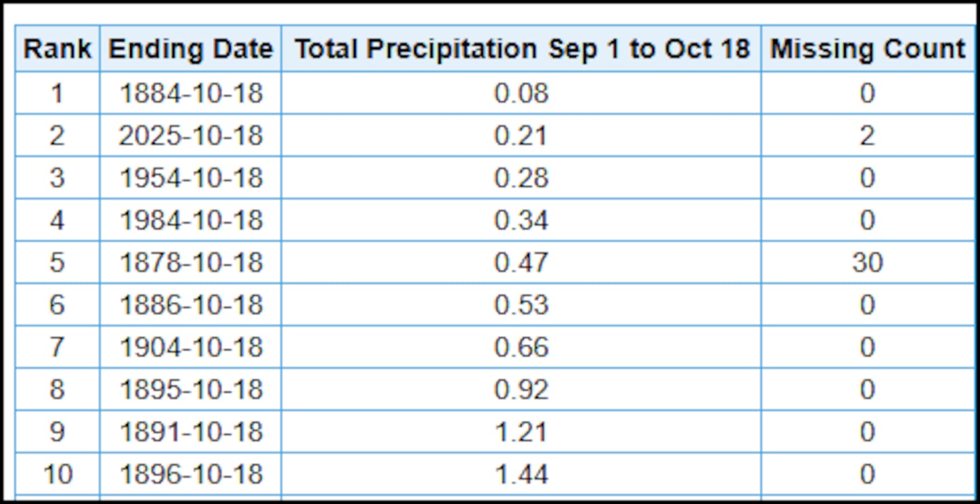980x504 pixels.
Task: Click the 0.08 precipitation value
Action: tap(521, 93)
